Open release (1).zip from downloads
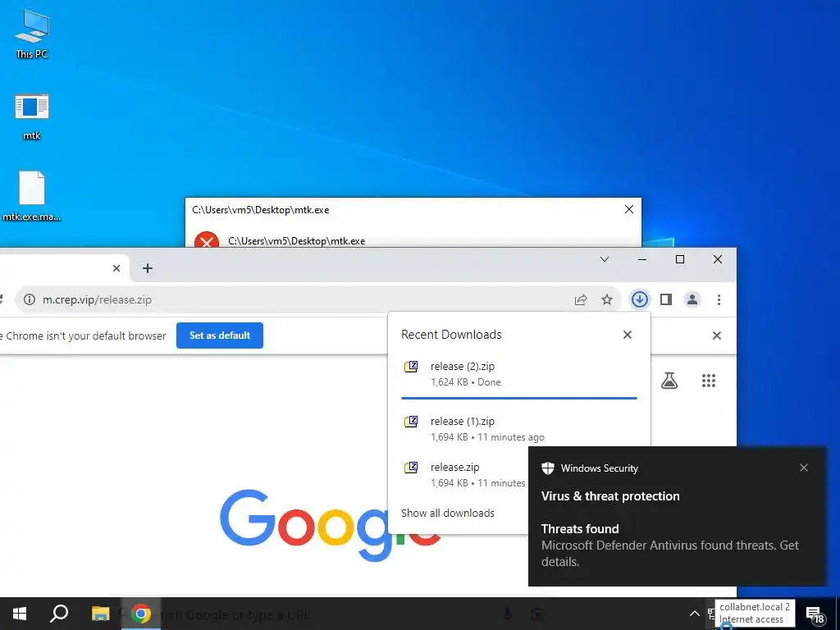Viewport: 840px width, 630px height. (519, 428)
